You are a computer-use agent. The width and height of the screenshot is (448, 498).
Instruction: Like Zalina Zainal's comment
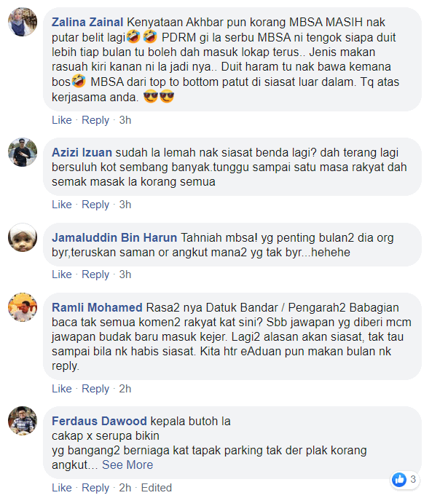click(x=62, y=120)
